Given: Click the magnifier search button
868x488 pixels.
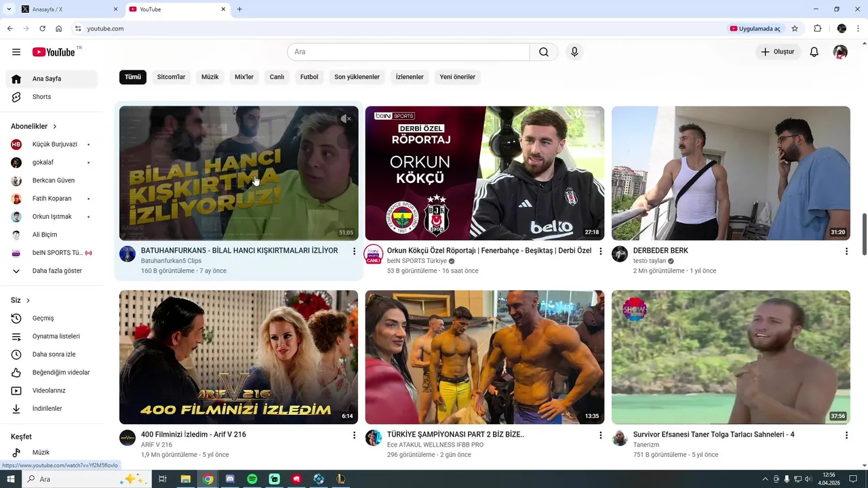Looking at the screenshot, I should point(544,52).
